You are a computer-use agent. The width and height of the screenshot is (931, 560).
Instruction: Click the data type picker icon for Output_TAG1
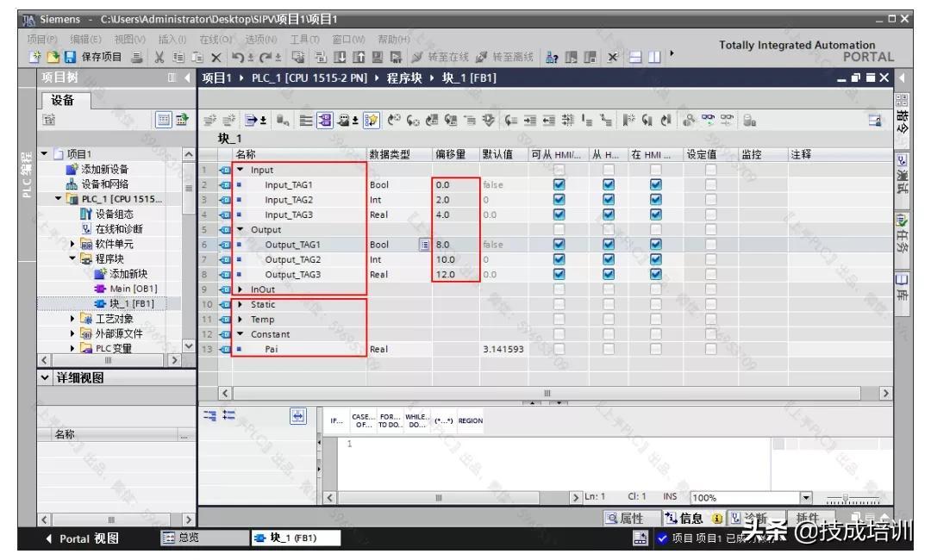click(x=424, y=245)
